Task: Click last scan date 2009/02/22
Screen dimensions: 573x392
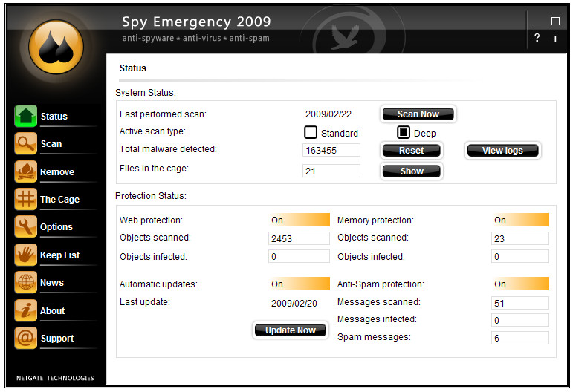Action: [x=328, y=114]
